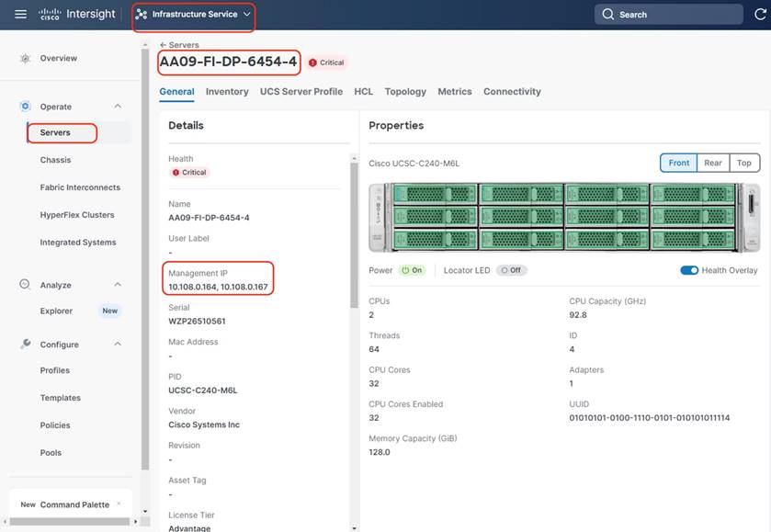
Task: Show the Rear server view
Action: click(713, 163)
